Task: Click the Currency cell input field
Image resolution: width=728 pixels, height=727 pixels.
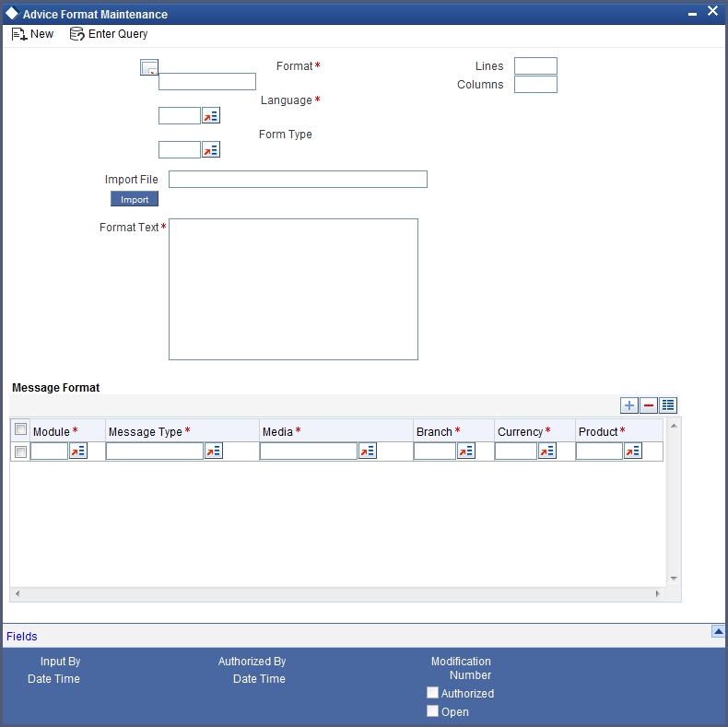Action: [516, 451]
